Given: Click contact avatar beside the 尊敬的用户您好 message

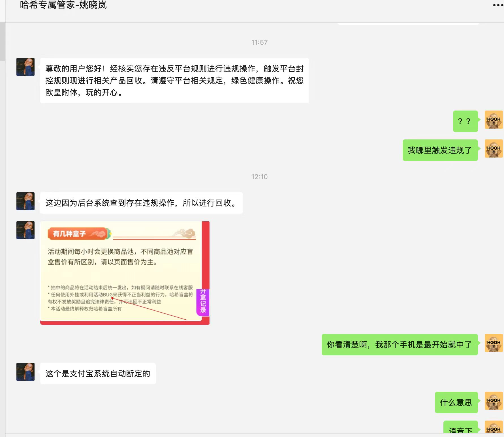Looking at the screenshot, I should [x=25, y=67].
